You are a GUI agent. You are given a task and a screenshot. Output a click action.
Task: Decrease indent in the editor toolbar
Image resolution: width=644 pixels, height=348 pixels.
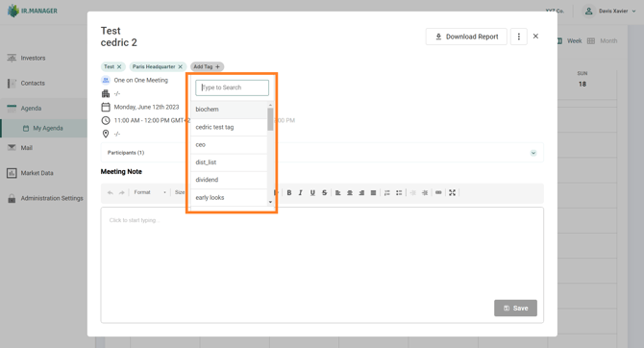point(412,192)
